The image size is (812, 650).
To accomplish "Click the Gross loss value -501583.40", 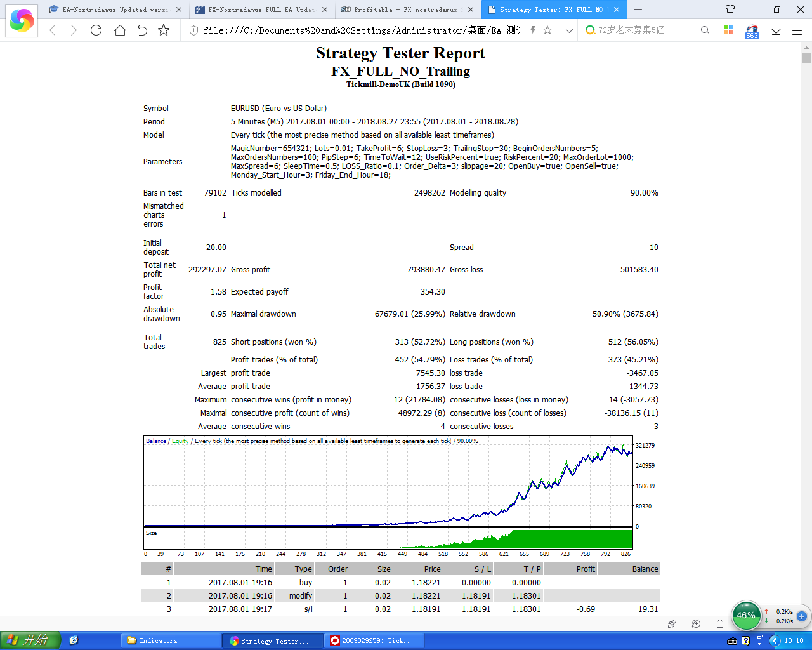I will pos(638,270).
